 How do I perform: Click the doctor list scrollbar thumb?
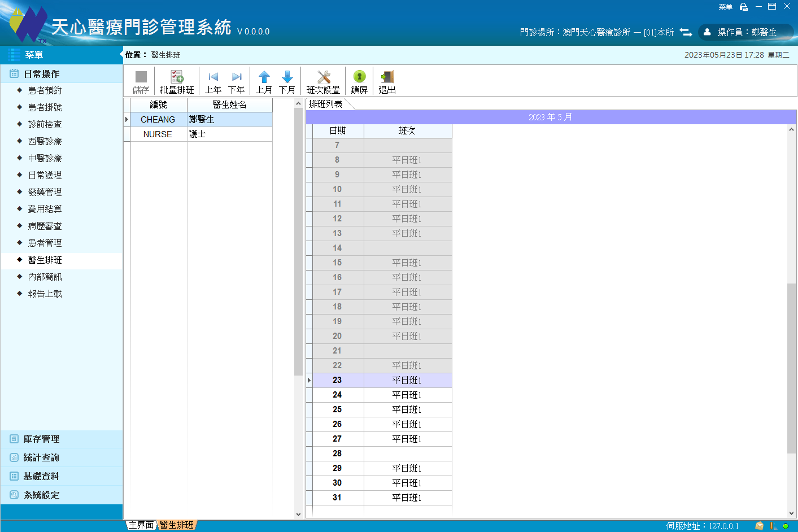(x=299, y=242)
